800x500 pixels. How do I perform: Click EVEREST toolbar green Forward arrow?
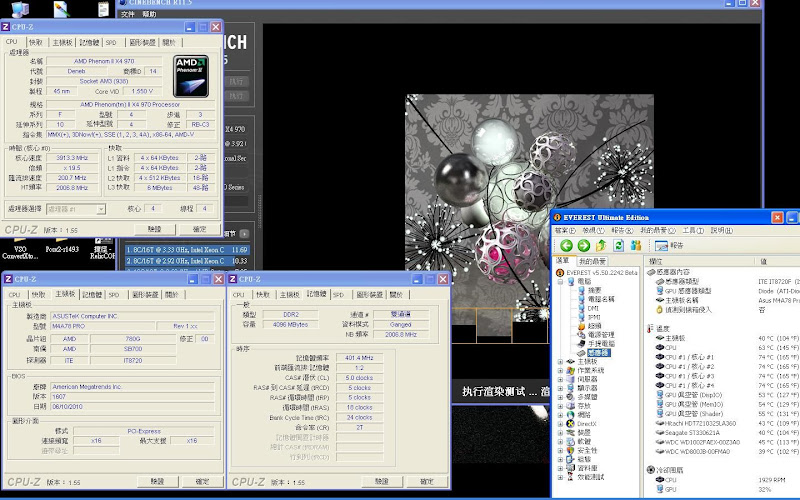click(x=584, y=245)
